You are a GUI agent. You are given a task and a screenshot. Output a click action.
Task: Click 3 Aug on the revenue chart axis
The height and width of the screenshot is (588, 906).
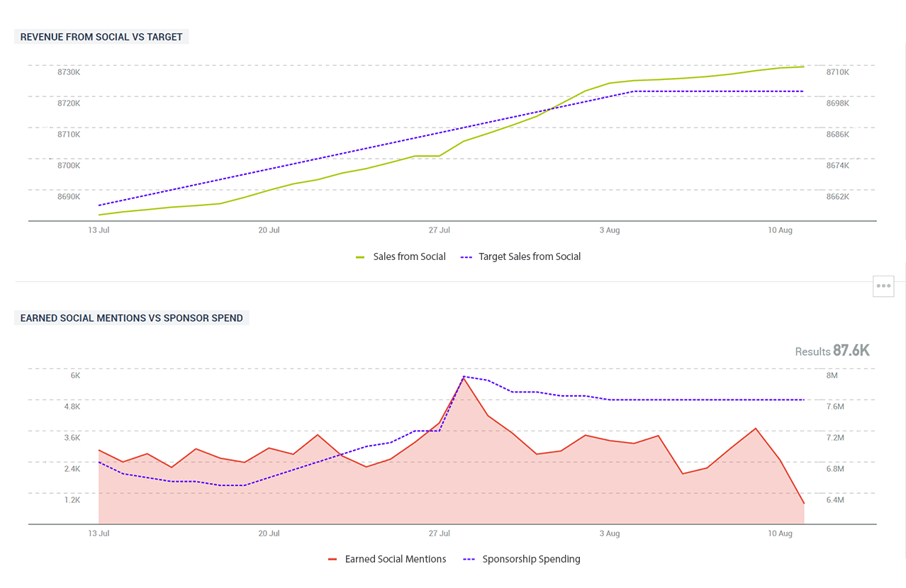pos(610,230)
